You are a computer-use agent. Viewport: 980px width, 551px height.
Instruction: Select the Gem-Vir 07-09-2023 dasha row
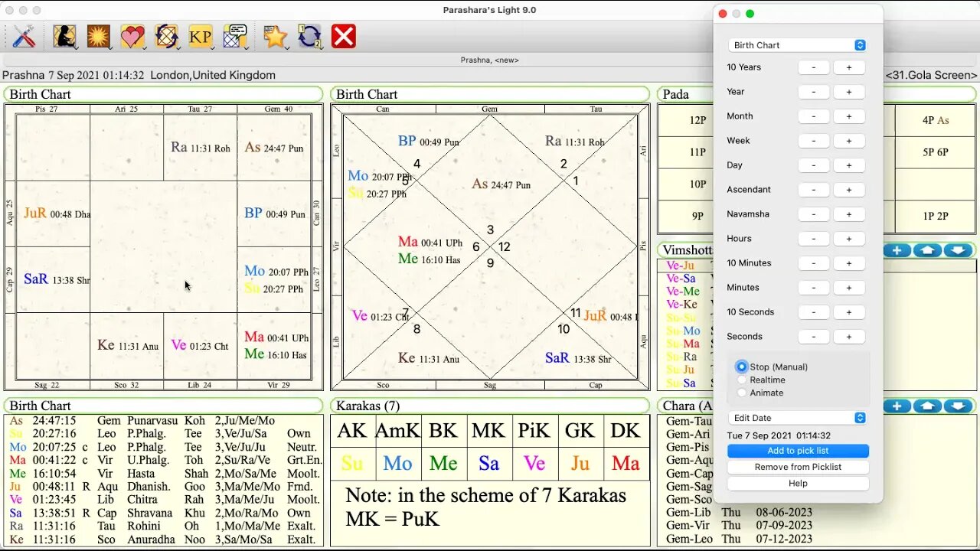click(739, 526)
